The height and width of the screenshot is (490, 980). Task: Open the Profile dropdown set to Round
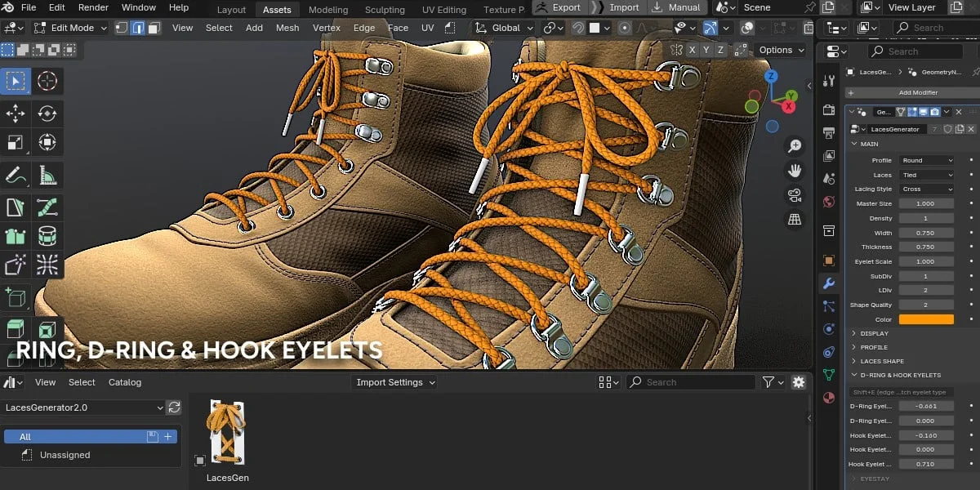tap(927, 159)
